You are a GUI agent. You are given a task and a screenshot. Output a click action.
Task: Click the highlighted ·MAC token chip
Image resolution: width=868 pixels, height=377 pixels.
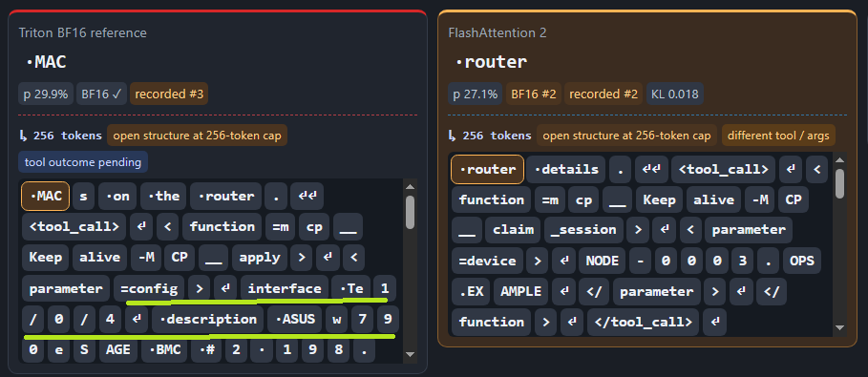coord(46,196)
